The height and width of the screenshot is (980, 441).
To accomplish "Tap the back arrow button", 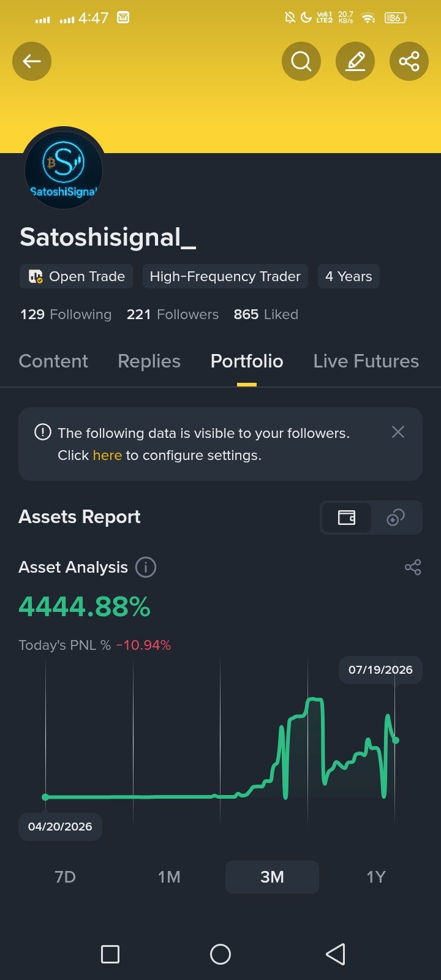I will tap(32, 61).
